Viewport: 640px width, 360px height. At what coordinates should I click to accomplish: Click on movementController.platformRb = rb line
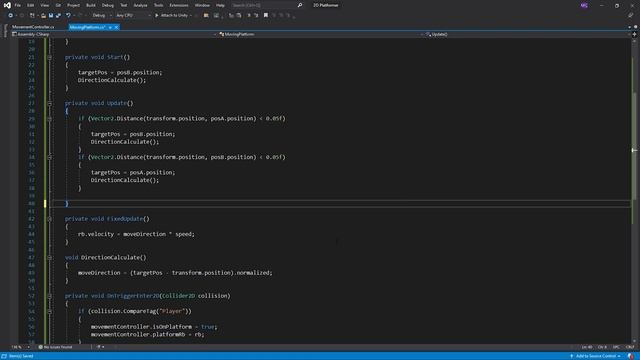click(x=147, y=334)
